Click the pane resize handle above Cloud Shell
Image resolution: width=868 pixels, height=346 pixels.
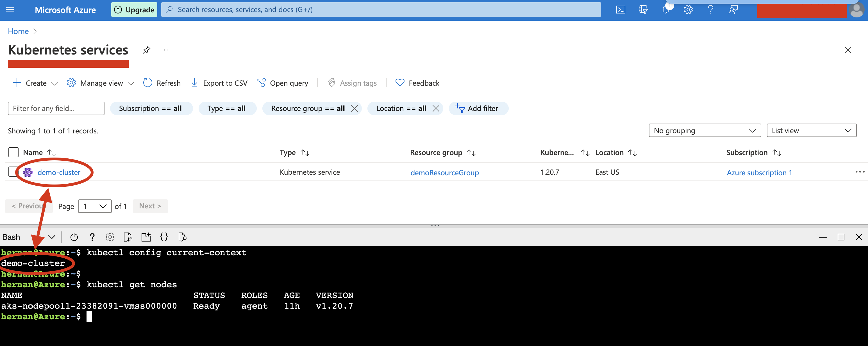[435, 226]
